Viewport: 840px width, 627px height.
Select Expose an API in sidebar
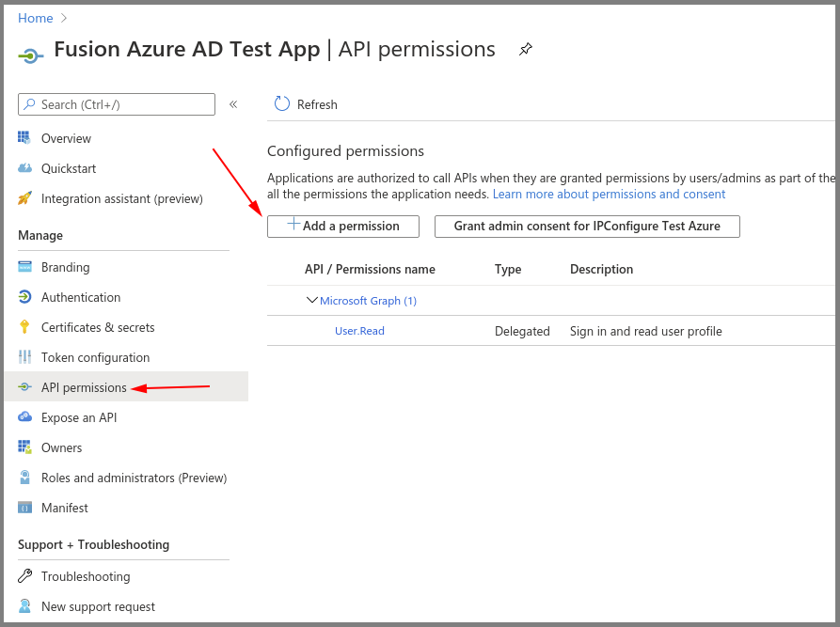79,417
